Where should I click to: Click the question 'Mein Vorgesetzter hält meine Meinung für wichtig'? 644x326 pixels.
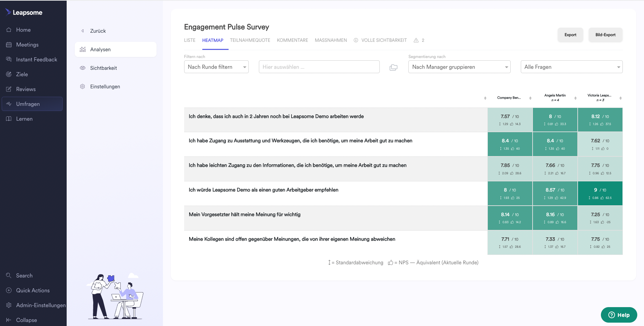(245, 215)
